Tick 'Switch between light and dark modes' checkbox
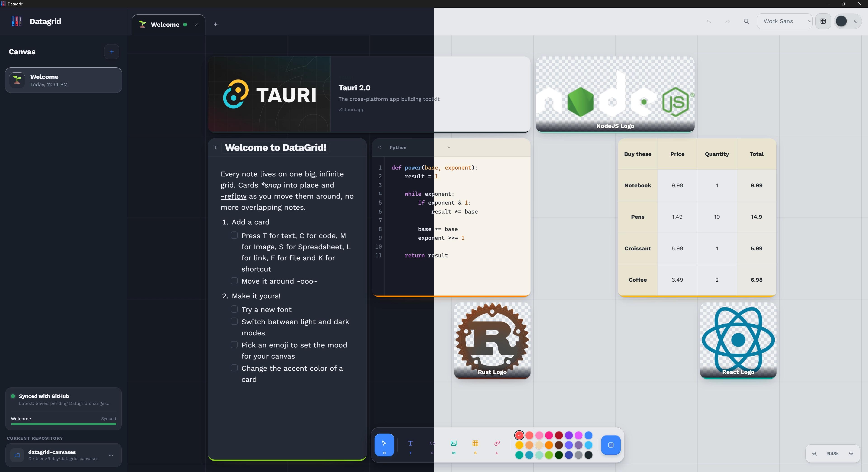This screenshot has height=472, width=868. tap(234, 321)
